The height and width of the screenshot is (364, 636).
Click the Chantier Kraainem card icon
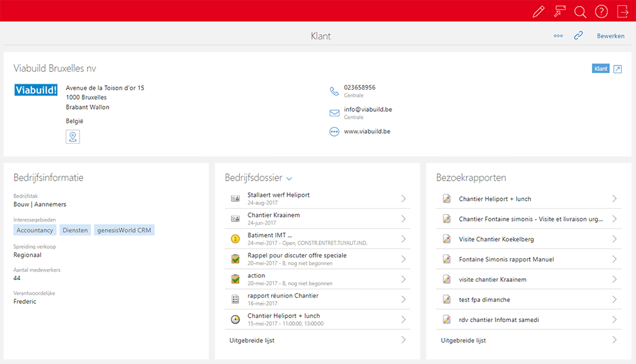[235, 219]
